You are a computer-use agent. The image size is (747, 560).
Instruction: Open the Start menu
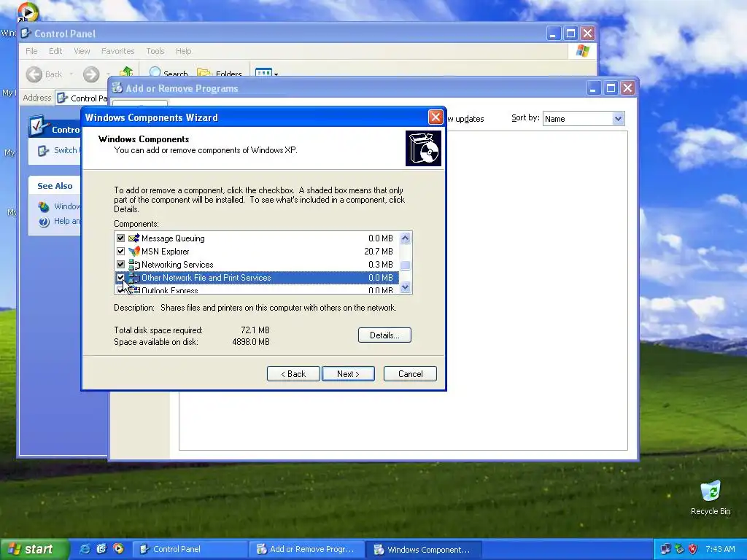click(34, 550)
